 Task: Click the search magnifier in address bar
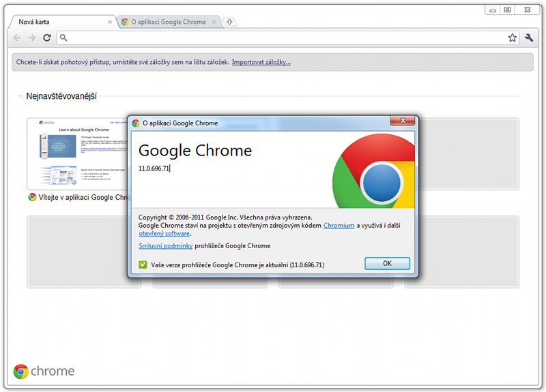[x=63, y=37]
